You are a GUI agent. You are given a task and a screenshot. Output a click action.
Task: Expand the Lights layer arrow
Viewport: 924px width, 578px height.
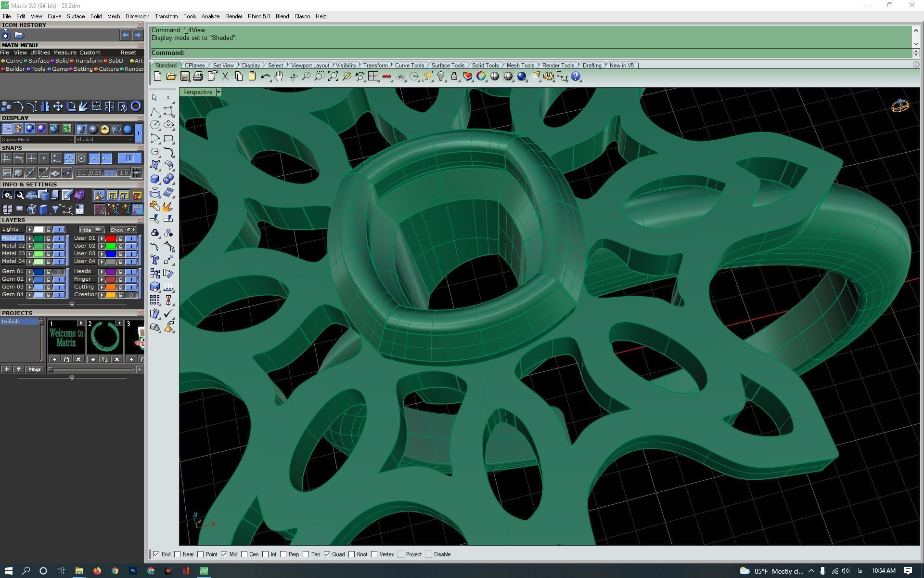click(29, 230)
